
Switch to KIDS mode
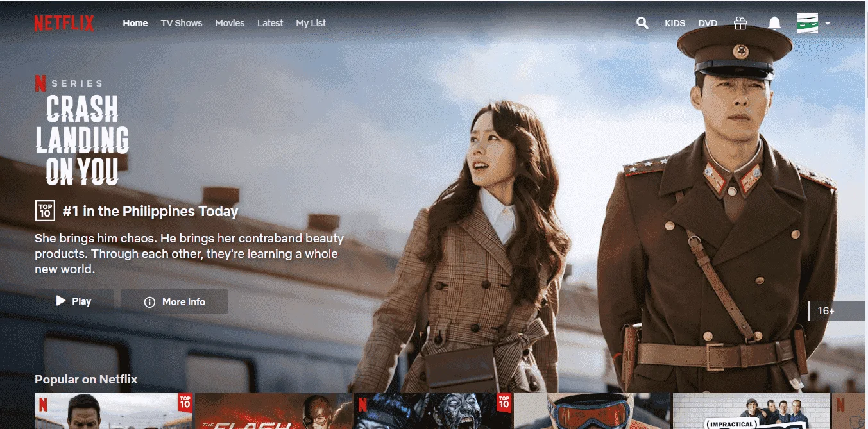pyautogui.click(x=675, y=23)
